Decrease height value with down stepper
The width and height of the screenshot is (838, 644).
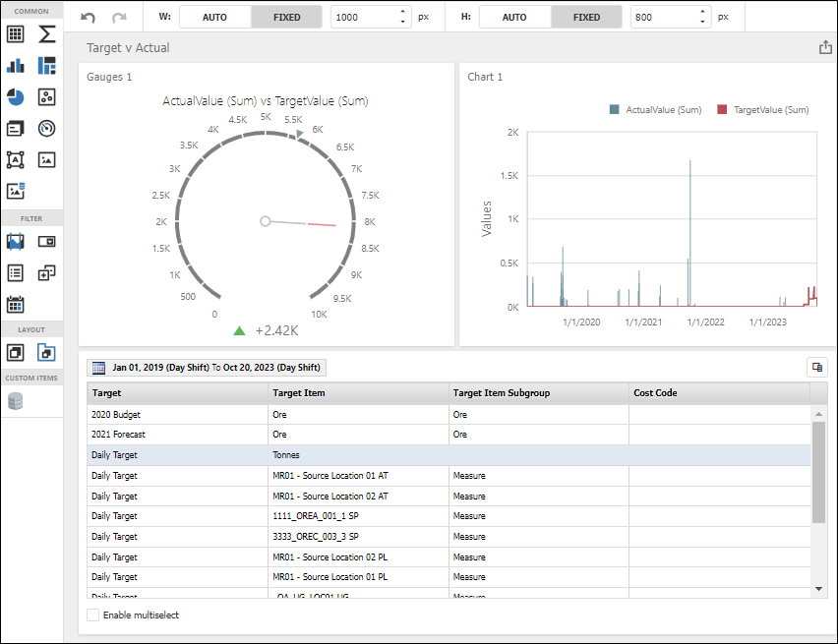coord(702,22)
